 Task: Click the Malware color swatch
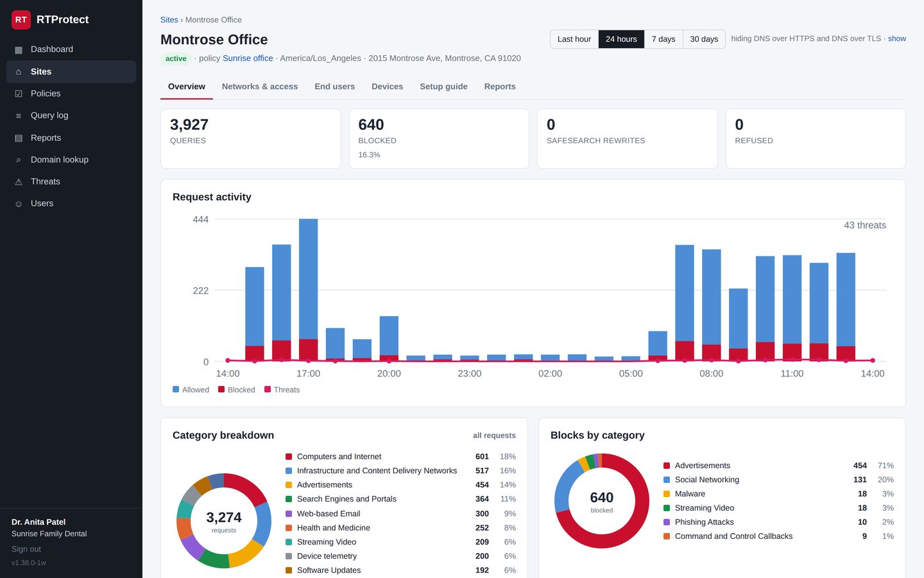tap(667, 494)
